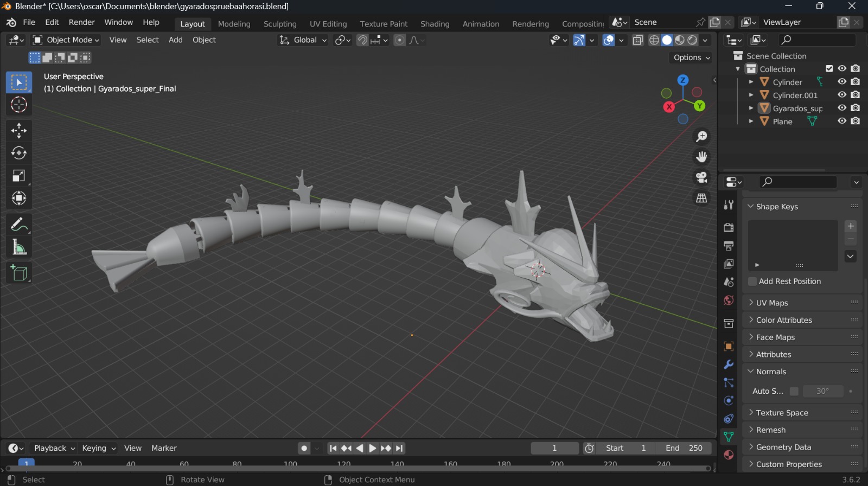Screen dimensions: 868x486
Task: Click the End 250 frame field
Action: [684, 448]
